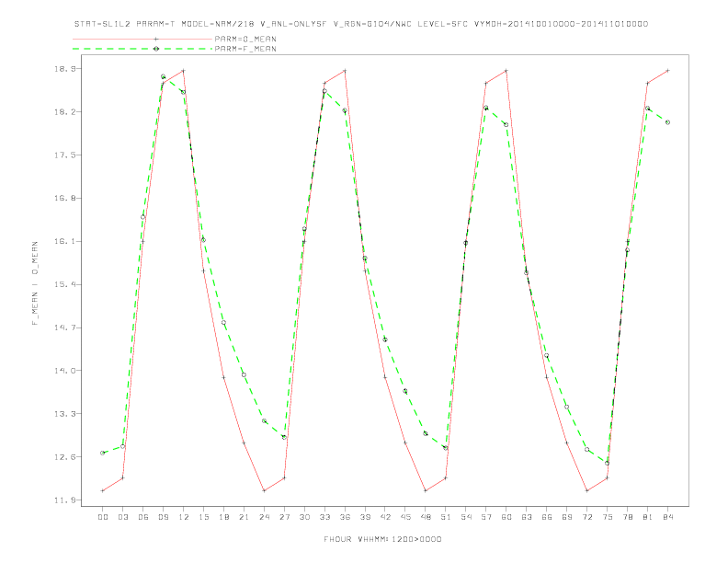Click x-axis forecast hour label 39

[x=365, y=517]
